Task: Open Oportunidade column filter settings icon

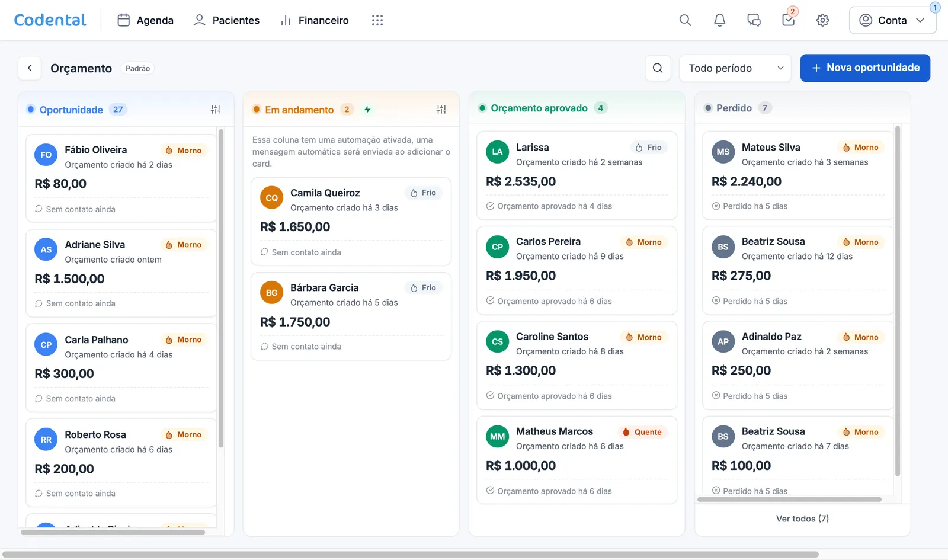Action: 216,110
